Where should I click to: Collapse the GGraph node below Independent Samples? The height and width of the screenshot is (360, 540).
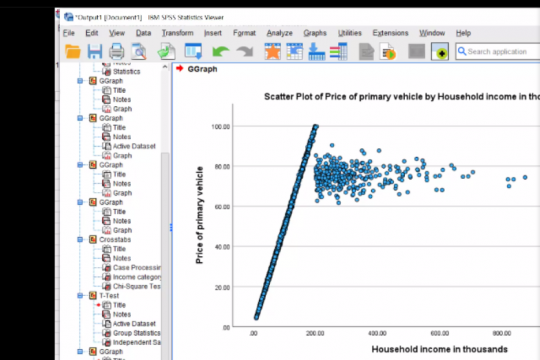pos(80,351)
